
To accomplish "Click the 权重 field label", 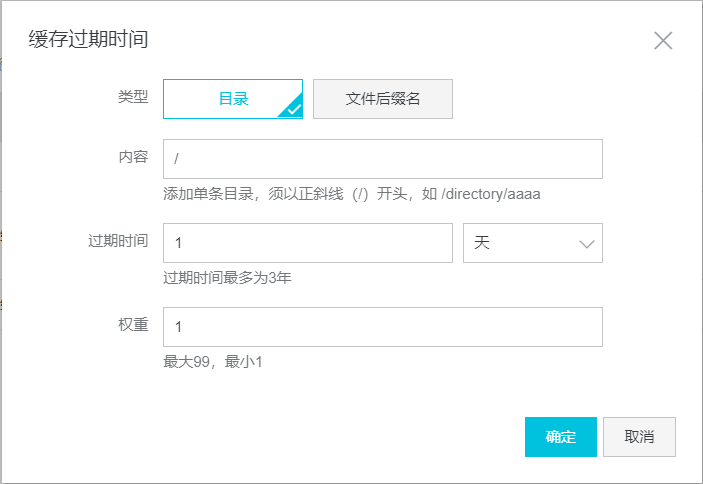I will coord(133,326).
